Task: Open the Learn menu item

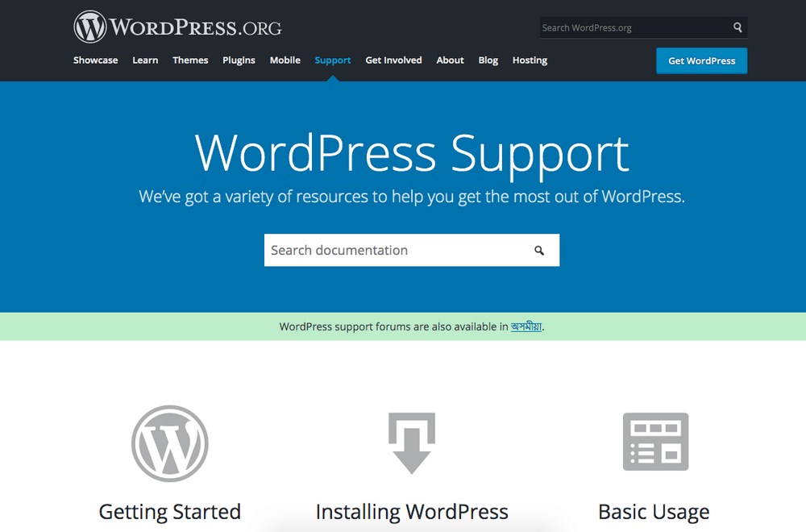Action: 145,60
